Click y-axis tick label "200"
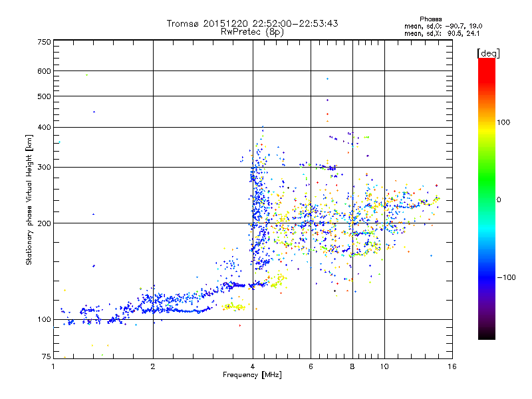The height and width of the screenshot is (399, 532). tap(45, 223)
